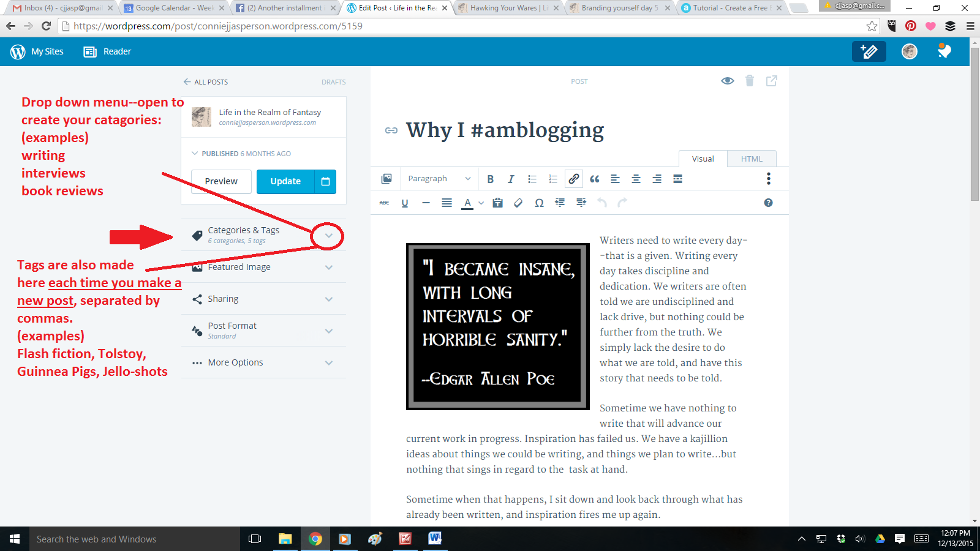
Task: Click the Add Media icon in the toolbar
Action: tap(386, 179)
